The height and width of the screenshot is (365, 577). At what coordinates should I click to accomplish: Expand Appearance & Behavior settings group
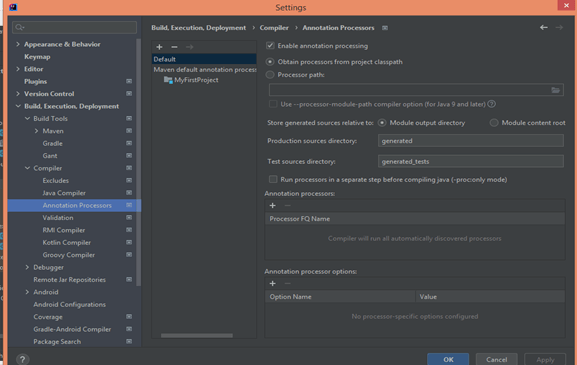pyautogui.click(x=18, y=44)
